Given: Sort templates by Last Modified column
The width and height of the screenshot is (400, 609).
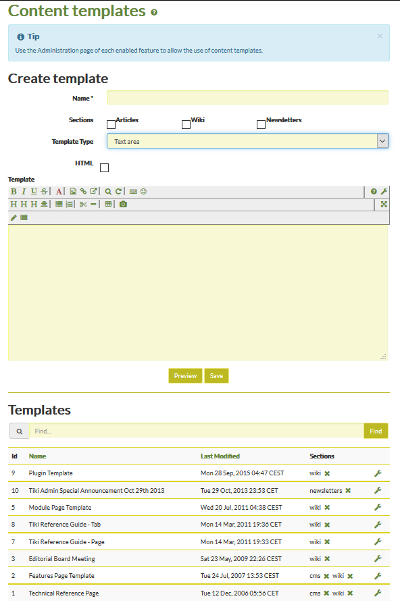Looking at the screenshot, I should click(x=220, y=456).
